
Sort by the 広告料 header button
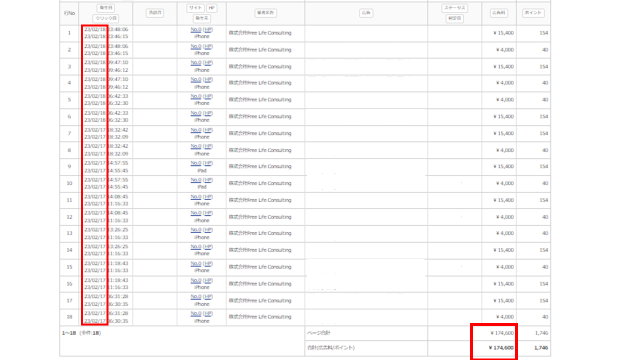499,13
